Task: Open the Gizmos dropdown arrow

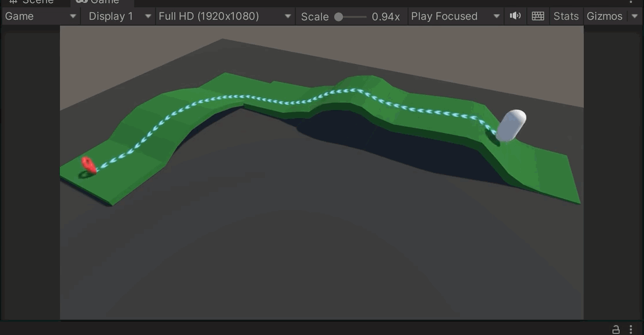Action: point(635,16)
